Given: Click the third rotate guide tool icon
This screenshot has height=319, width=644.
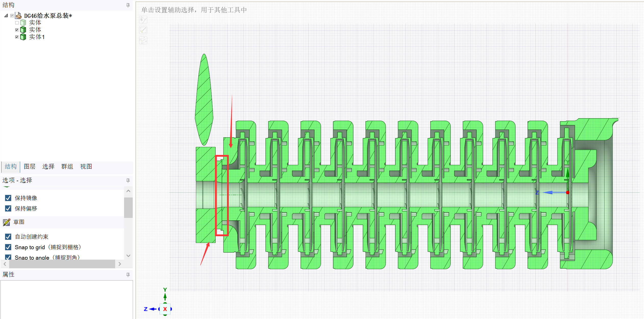Looking at the screenshot, I should [x=143, y=40].
